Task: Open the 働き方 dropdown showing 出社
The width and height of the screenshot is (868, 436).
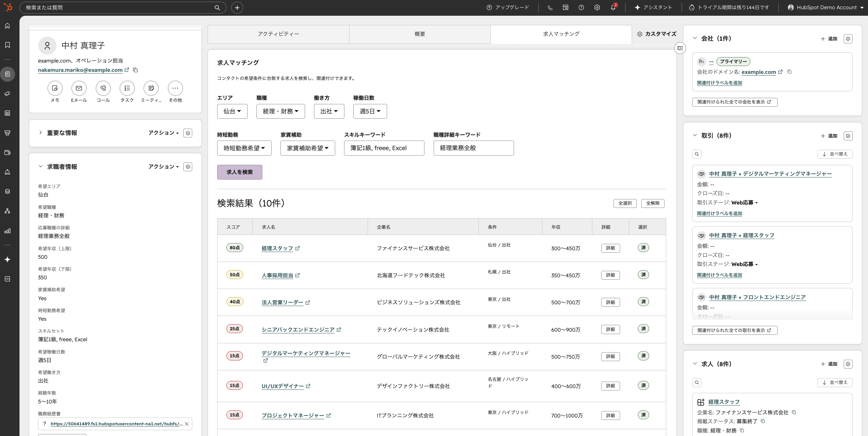Action: [x=329, y=111]
